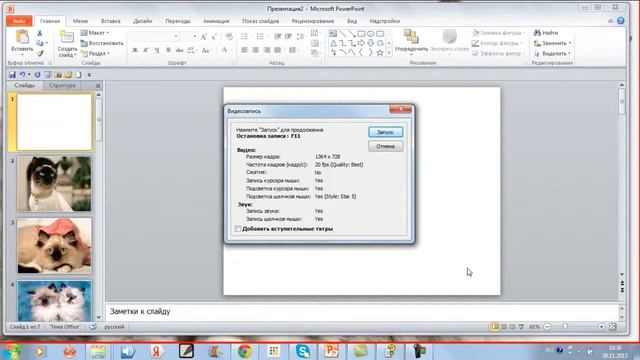Click the Undo icon in quick access toolbar
The height and width of the screenshot is (360, 640).
tap(22, 75)
